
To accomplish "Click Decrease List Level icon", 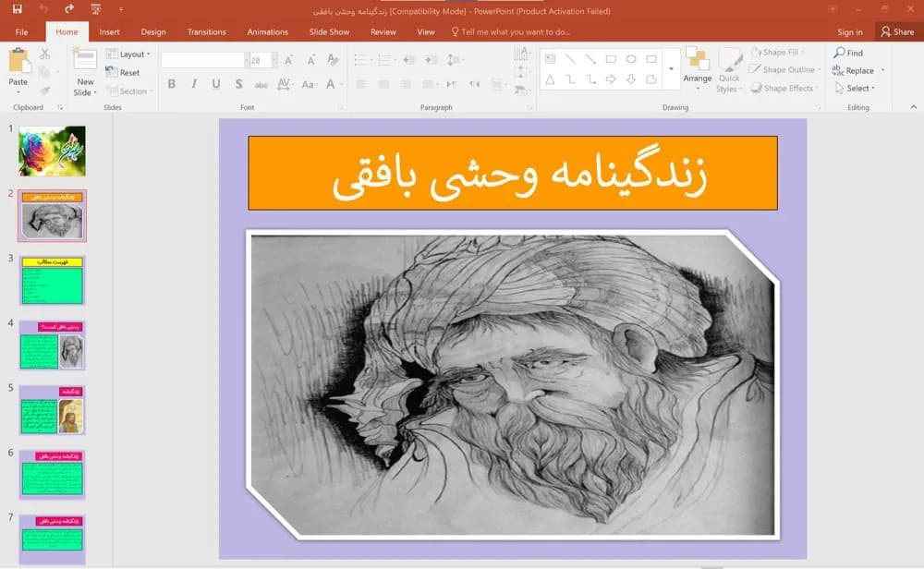I will 409,60.
